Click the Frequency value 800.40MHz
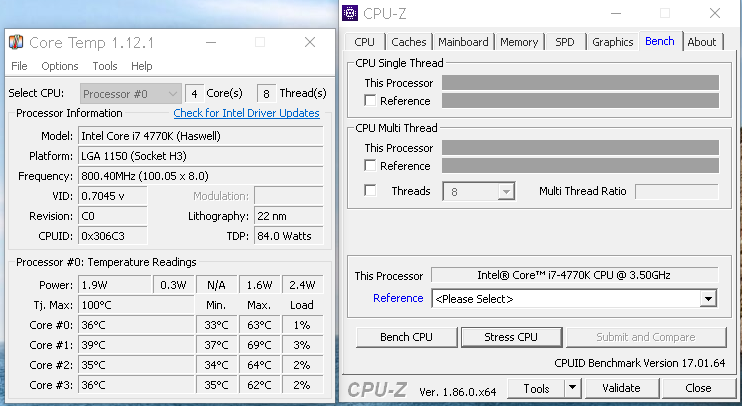 (x=201, y=176)
